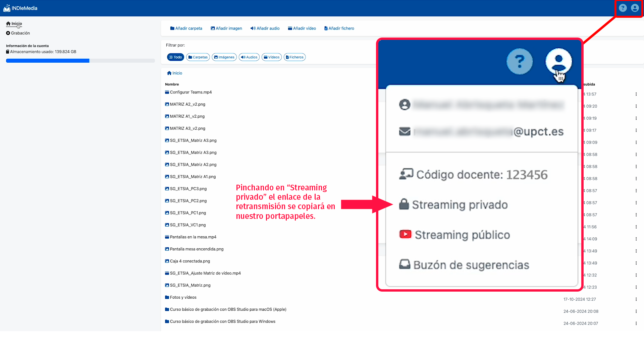Viewport: 644px width, 362px height.
Task: Open options menu for Configurar Teams.mp4
Action: [x=636, y=94]
